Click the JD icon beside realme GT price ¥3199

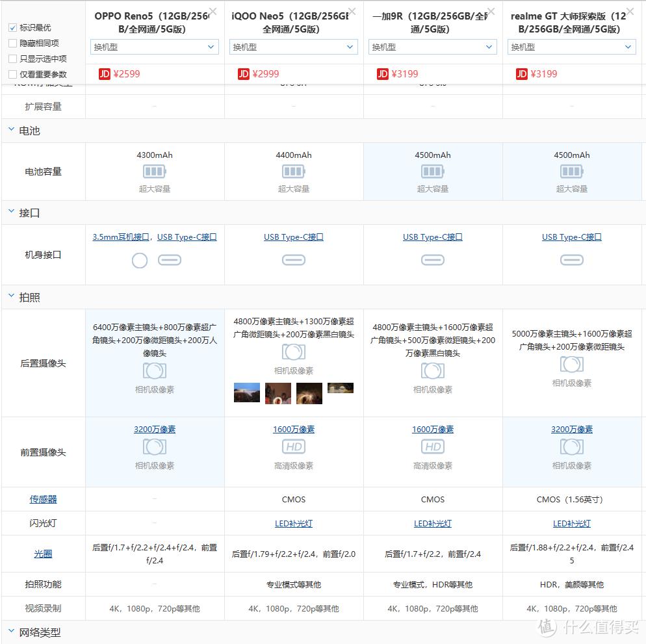[x=521, y=74]
